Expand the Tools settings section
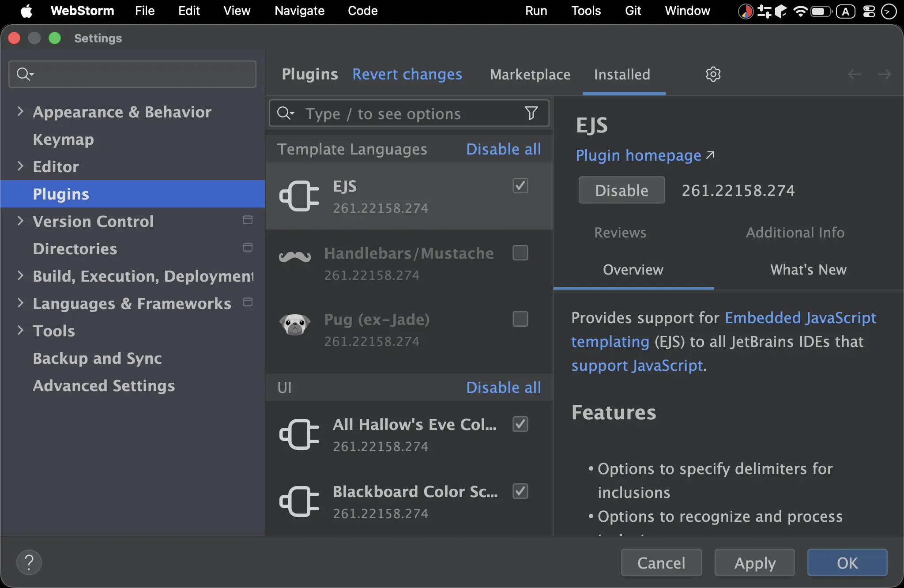 pyautogui.click(x=20, y=330)
